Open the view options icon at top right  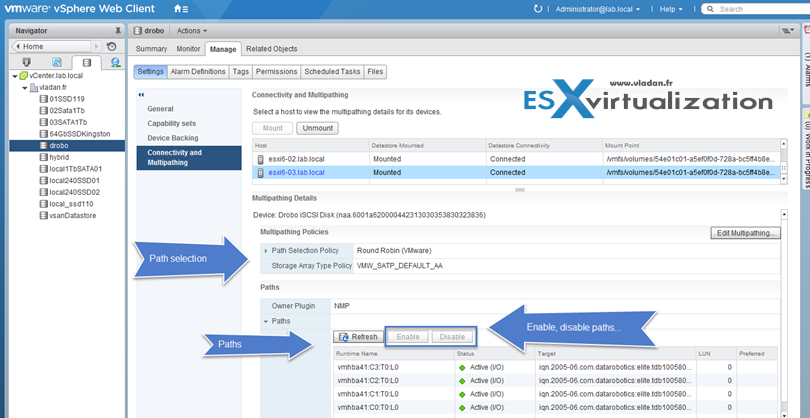[787, 31]
